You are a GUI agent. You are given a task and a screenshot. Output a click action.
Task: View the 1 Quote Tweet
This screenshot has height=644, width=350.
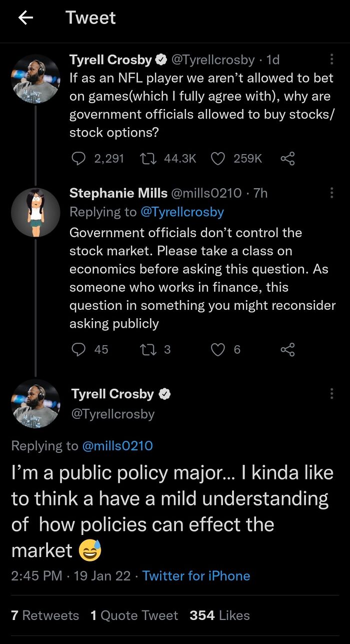(133, 615)
